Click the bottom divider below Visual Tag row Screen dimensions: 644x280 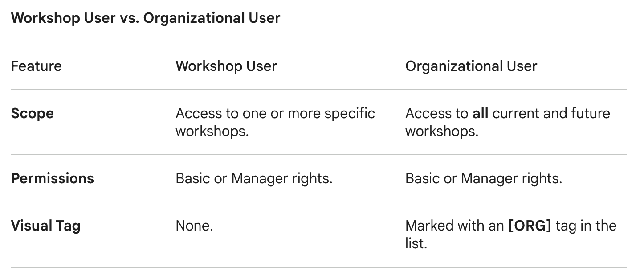pos(319,267)
